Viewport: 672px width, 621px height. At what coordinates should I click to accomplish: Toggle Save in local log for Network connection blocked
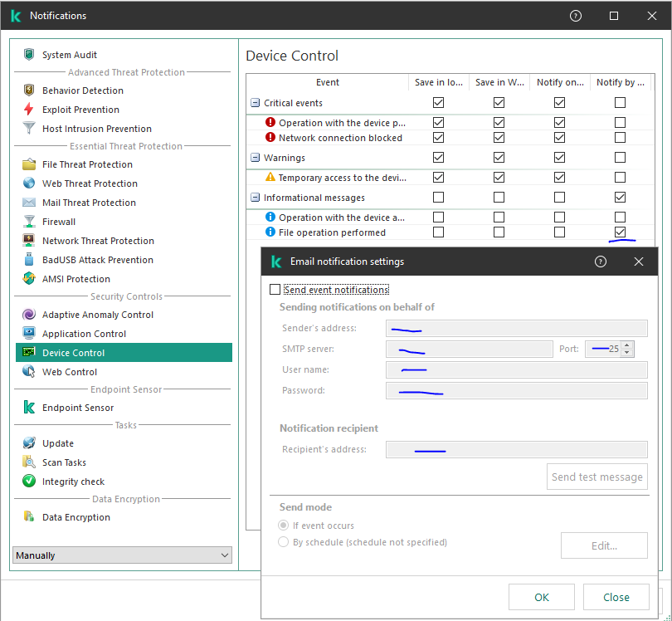pos(438,138)
